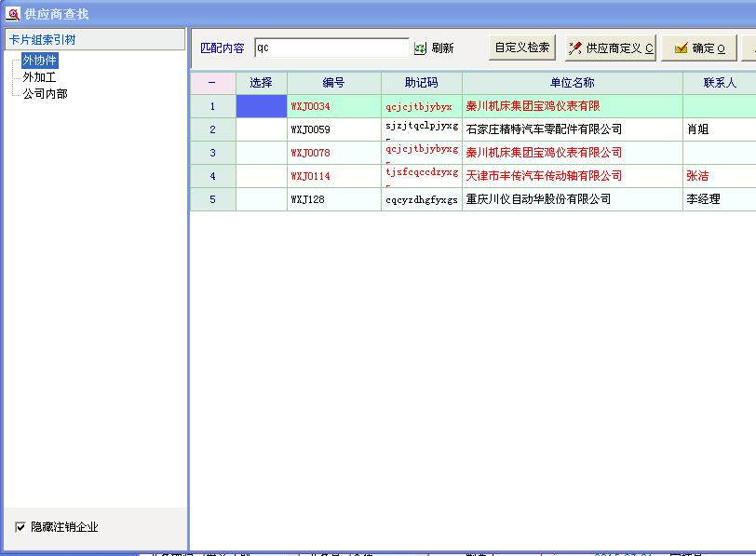
Task: Select the 外加工 tree node
Action: click(x=39, y=77)
